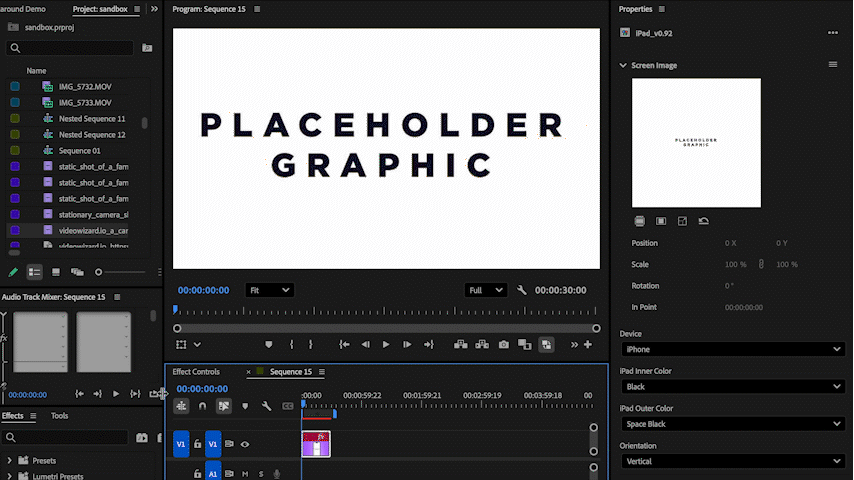The image size is (854, 480).
Task: Click the Extract button
Action: [x=482, y=345]
